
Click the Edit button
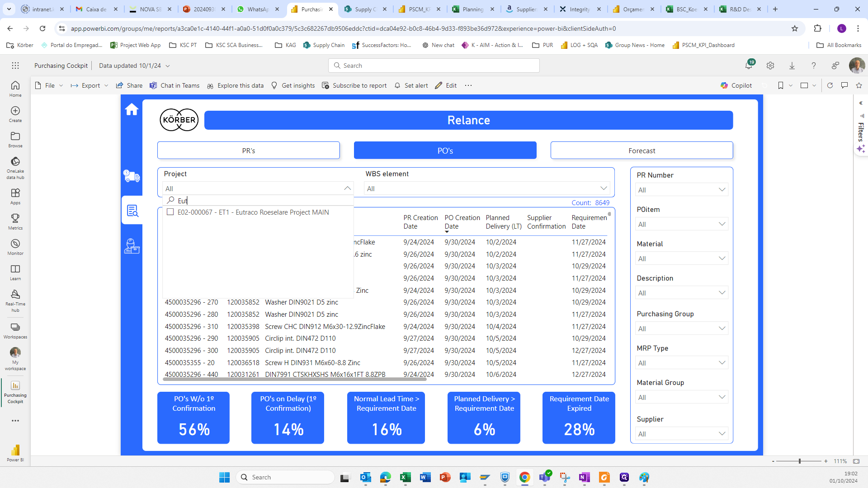click(x=446, y=85)
